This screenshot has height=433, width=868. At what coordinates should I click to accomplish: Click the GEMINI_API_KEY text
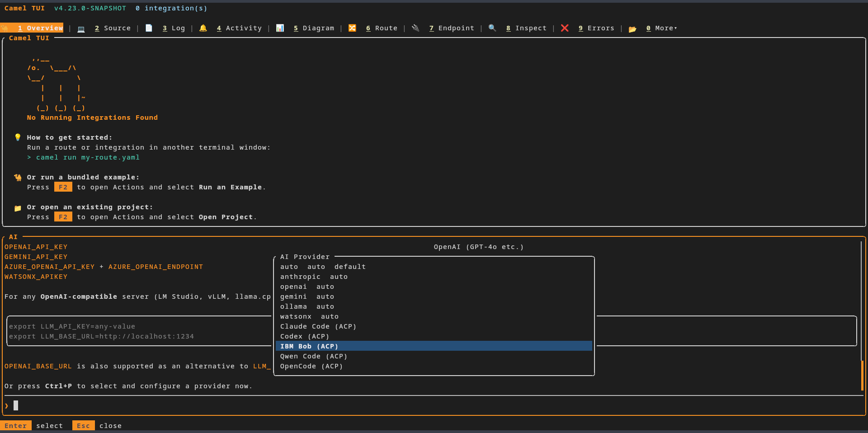click(36, 257)
